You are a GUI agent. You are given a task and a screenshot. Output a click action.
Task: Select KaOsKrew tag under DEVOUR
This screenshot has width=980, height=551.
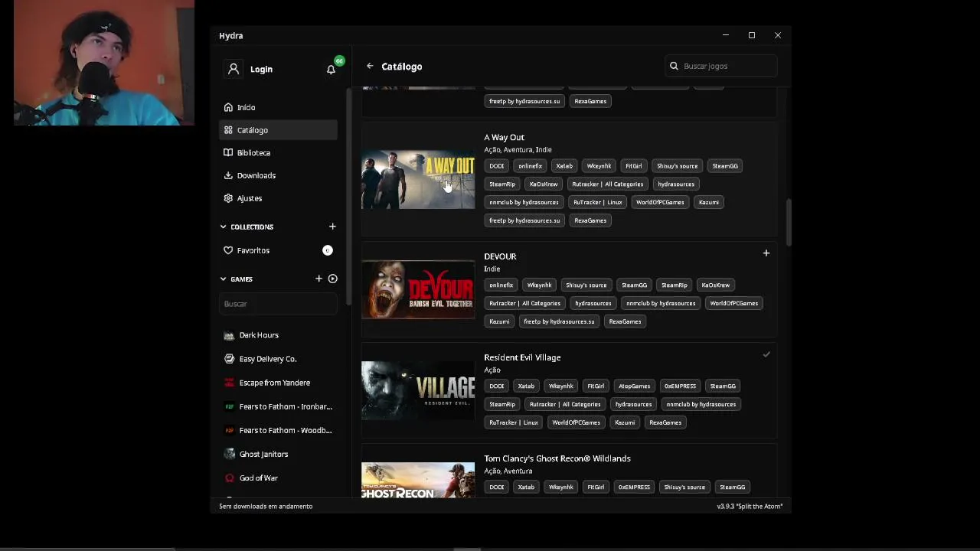point(716,285)
